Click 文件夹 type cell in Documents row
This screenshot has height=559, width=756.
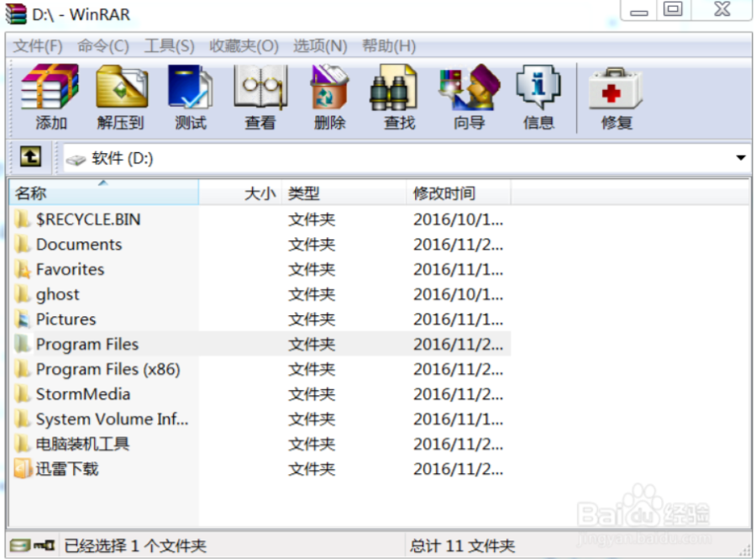(x=312, y=245)
